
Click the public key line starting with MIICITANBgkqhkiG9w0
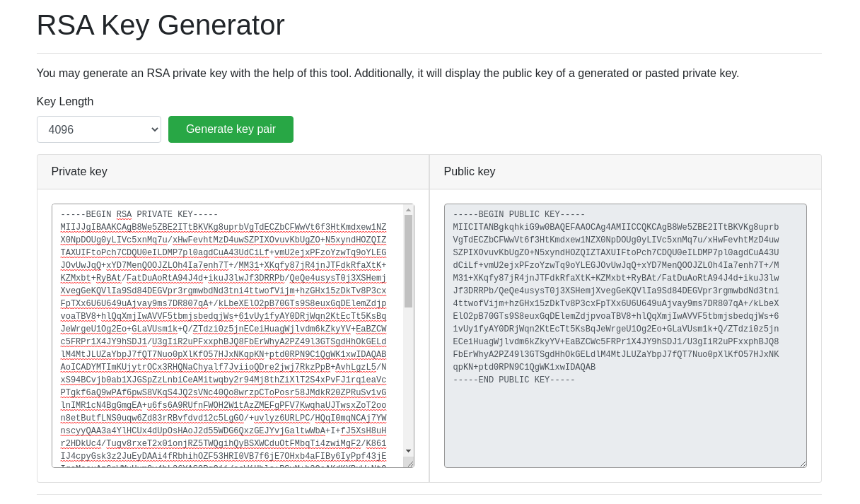tap(615, 228)
